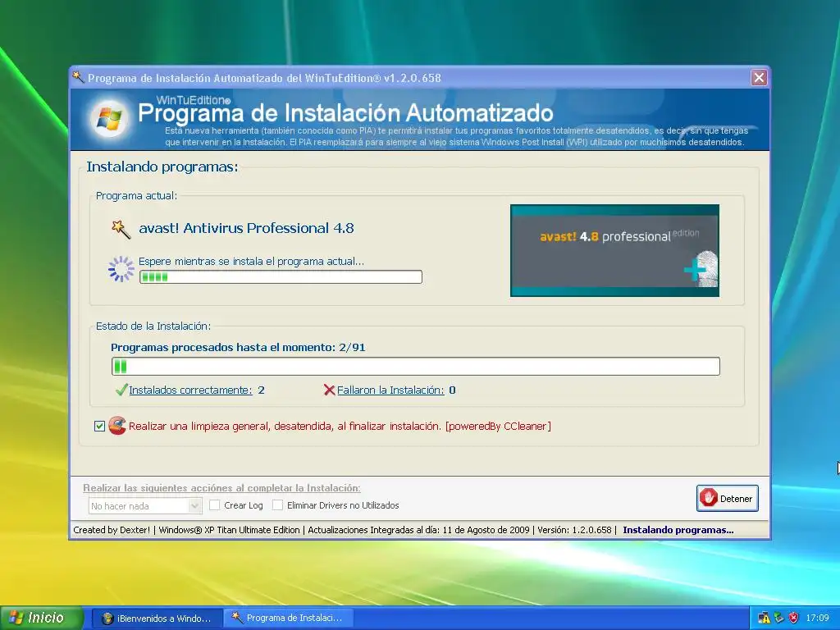Click the CCleaner icon beside cleanup option
Image resolution: width=840 pixels, height=630 pixels.
[116, 426]
